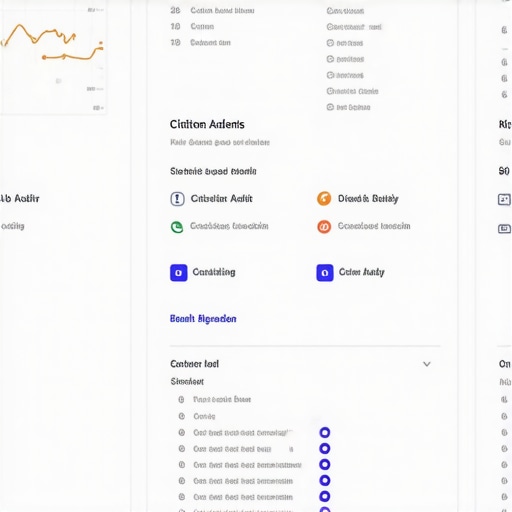Select the fourth blue radio circle in the list
The width and height of the screenshot is (512, 512).
coord(325,480)
